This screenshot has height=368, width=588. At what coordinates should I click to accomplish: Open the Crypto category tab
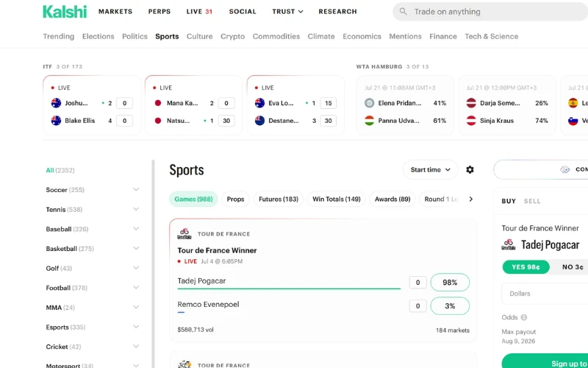(x=232, y=36)
